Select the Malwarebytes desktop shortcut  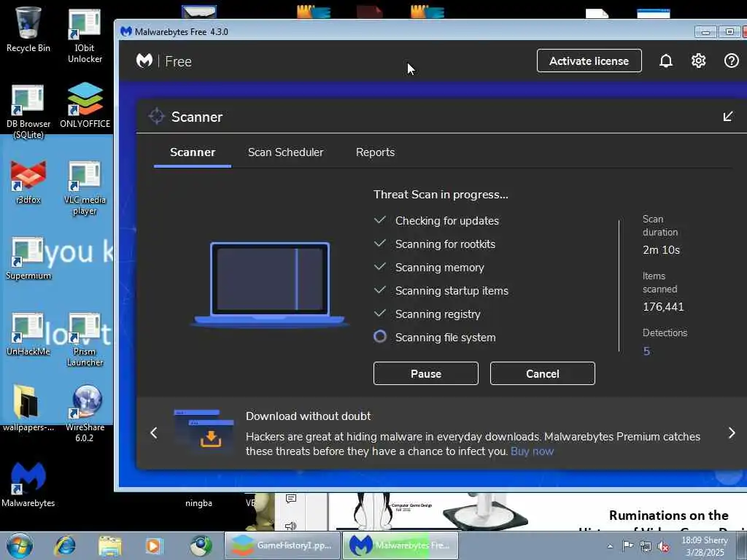click(28, 484)
